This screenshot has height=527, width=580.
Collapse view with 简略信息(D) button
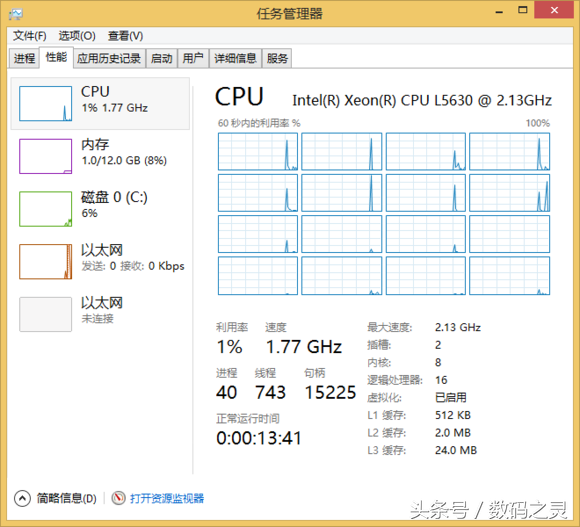pos(55,499)
